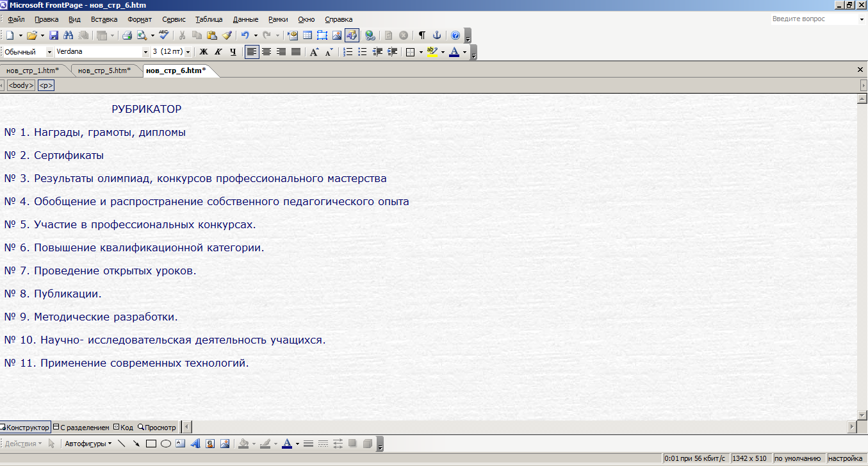Toggle Underline (Ч) formatting

[x=233, y=52]
